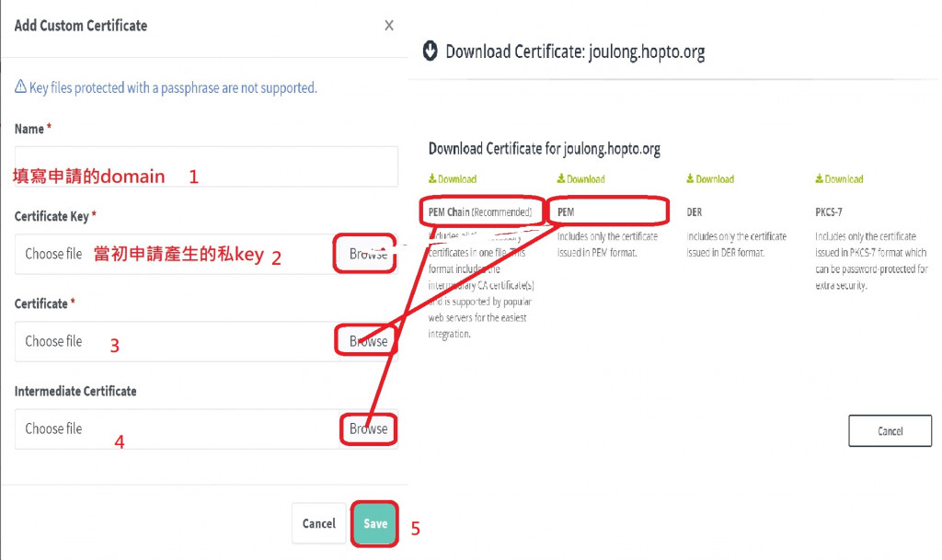The height and width of the screenshot is (560, 942).
Task: Choose the PEM format heading
Action: pos(566,211)
